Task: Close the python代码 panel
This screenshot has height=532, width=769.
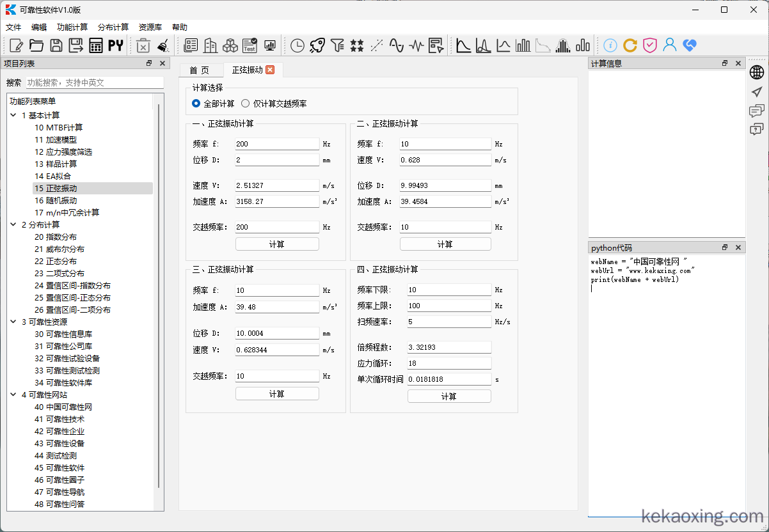Action: 738,247
